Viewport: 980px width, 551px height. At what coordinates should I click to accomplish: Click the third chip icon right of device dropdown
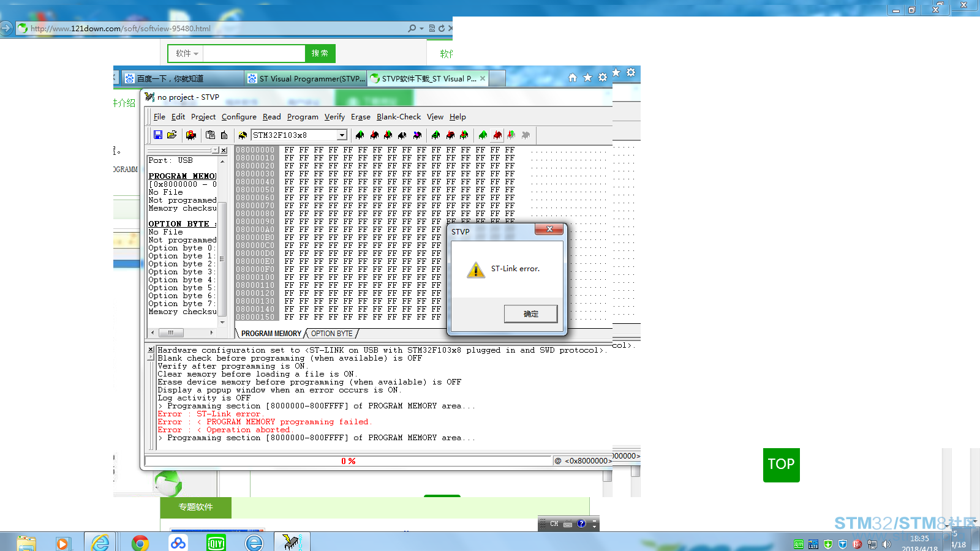click(x=388, y=135)
